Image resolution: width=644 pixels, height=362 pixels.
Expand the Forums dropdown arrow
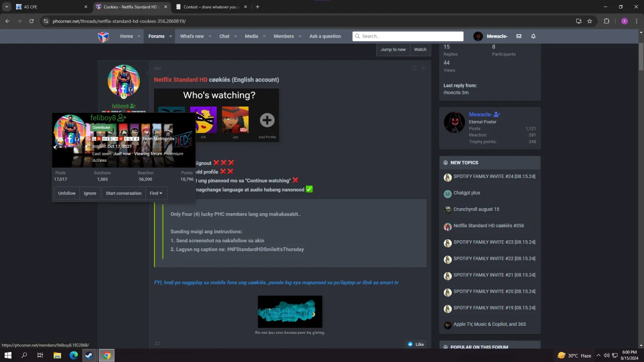point(171,36)
